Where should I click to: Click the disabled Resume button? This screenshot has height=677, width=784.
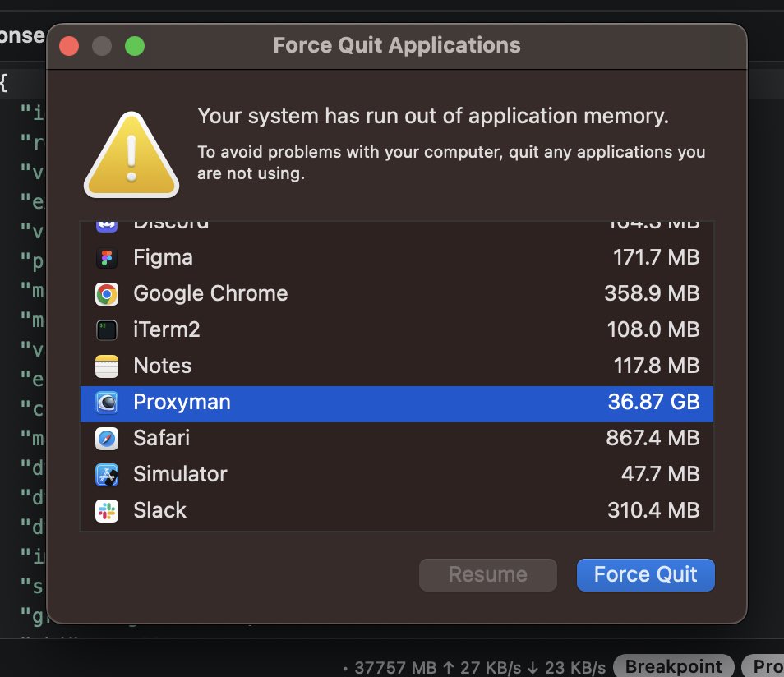click(488, 575)
